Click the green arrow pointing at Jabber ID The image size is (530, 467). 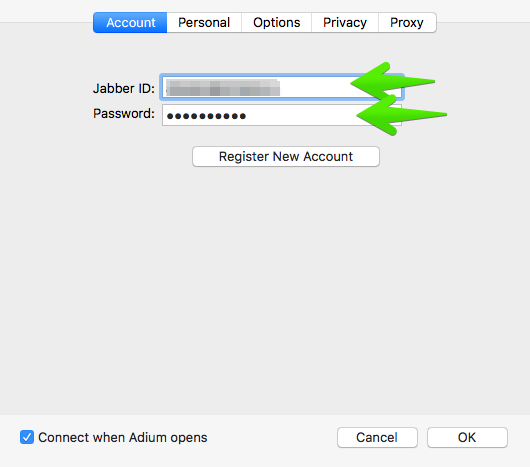click(392, 81)
